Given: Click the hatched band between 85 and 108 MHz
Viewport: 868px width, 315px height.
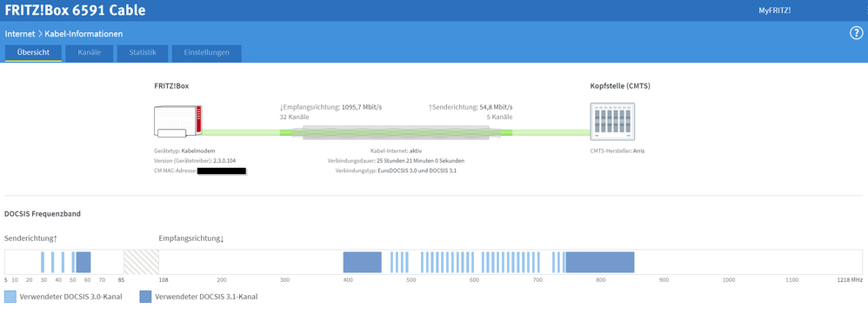Looking at the screenshot, I should pyautogui.click(x=141, y=262).
